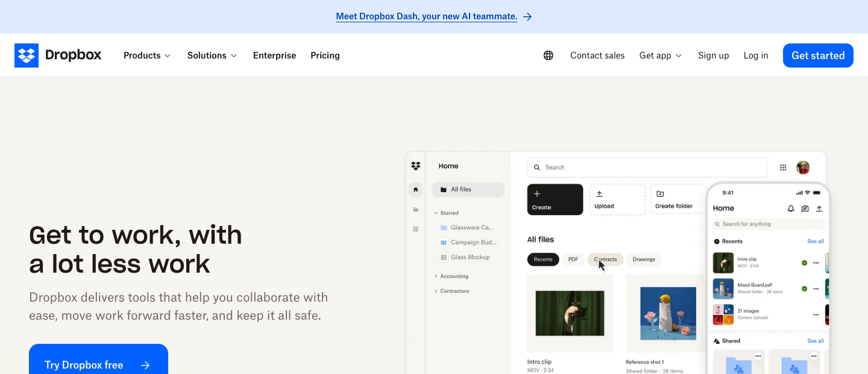Click Dropbox glyph atop mockup sidebar
The image size is (868, 374).
point(415,166)
